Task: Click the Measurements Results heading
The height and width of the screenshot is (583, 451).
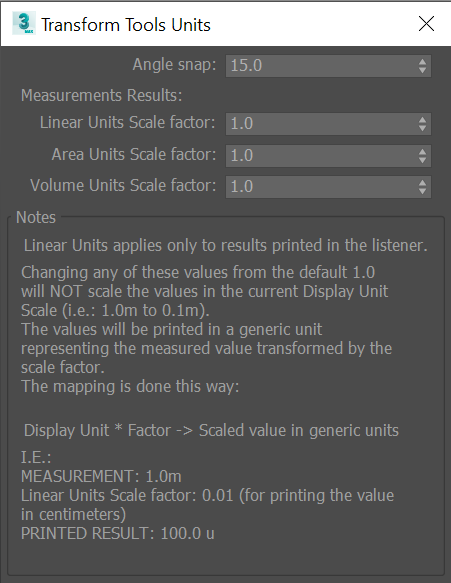Action: click(x=102, y=95)
